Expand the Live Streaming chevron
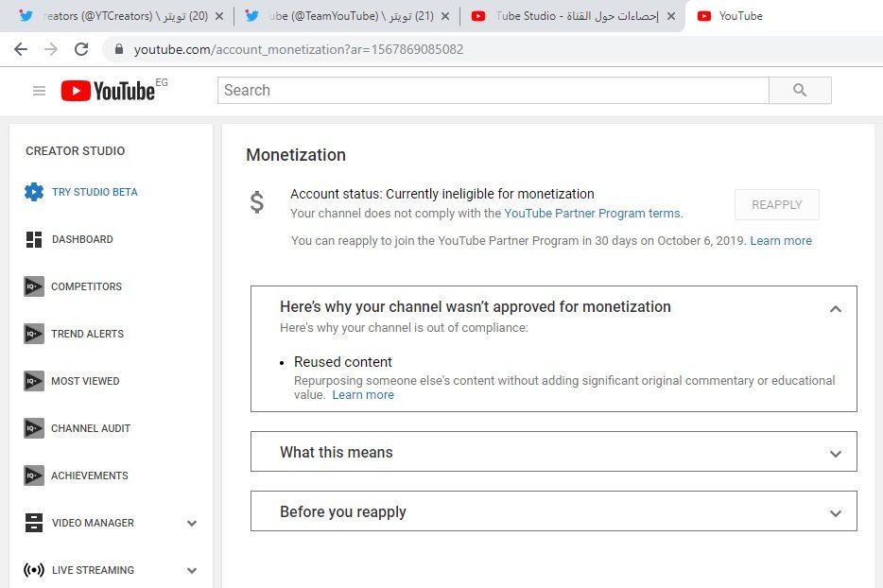Screen dimensions: 883x588 click(x=192, y=571)
